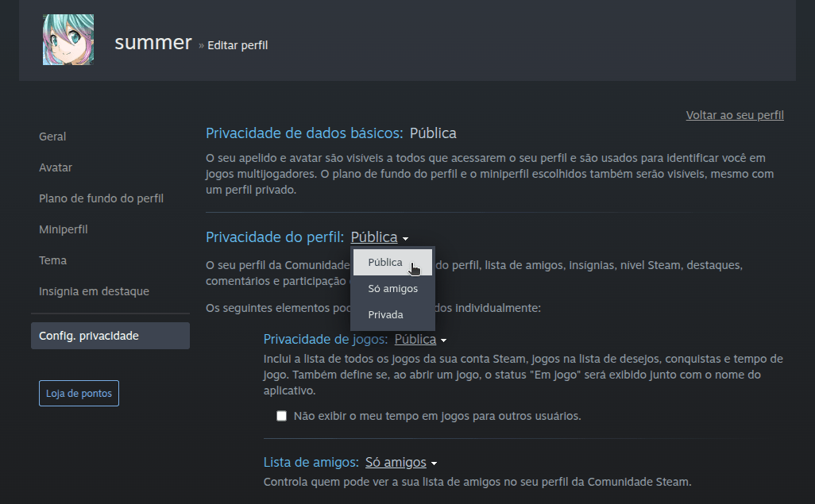815x504 pixels.
Task: Select Insignia em destaque in sidebar
Action: coord(94,290)
